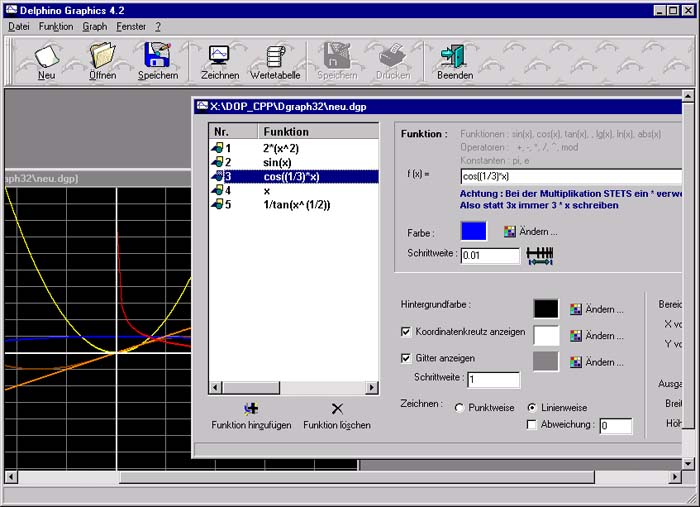Screen dimensions: 700x507
Task: Click the Zeichnen monitor icon
Action: tap(219, 56)
